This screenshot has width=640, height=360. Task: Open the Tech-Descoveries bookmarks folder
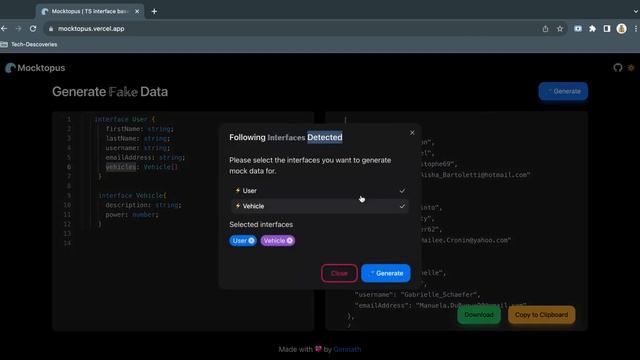click(29, 44)
